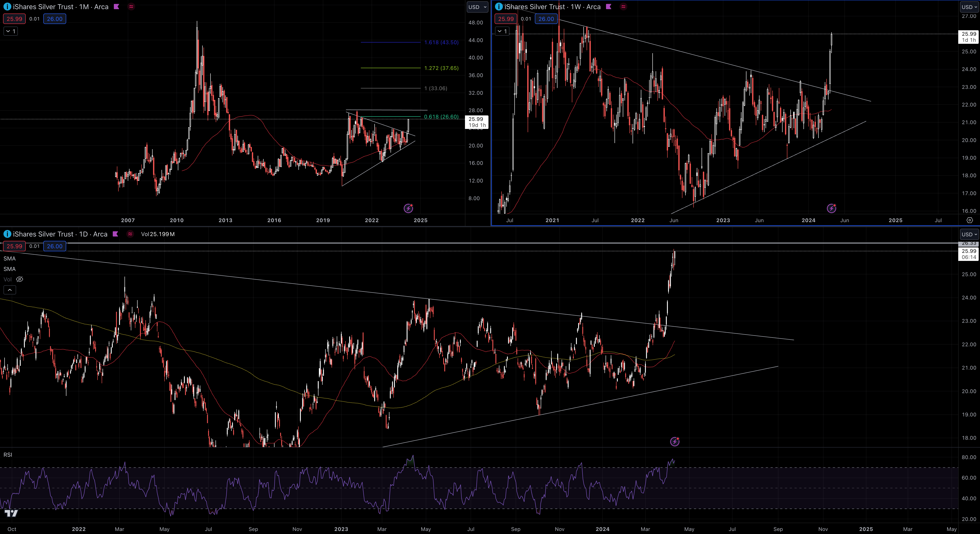Click iShares Silver Trust title on the daily chart
The width and height of the screenshot is (980, 534).
tap(43, 234)
